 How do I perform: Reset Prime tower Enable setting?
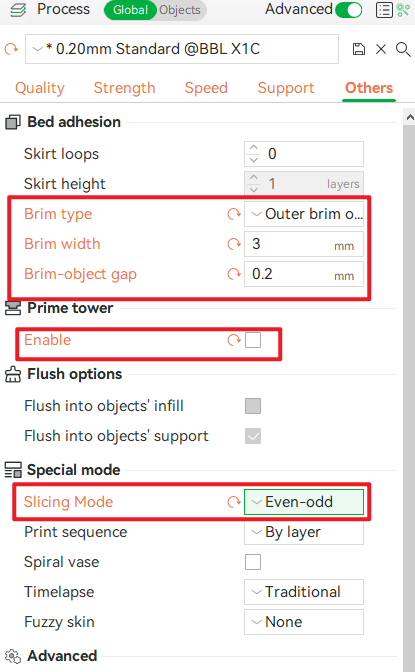tap(234, 340)
